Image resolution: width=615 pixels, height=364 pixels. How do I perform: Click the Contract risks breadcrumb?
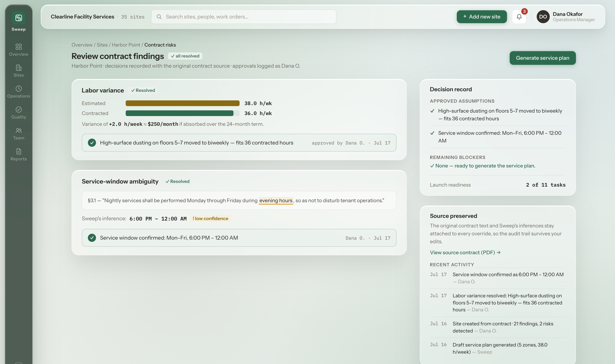[160, 45]
